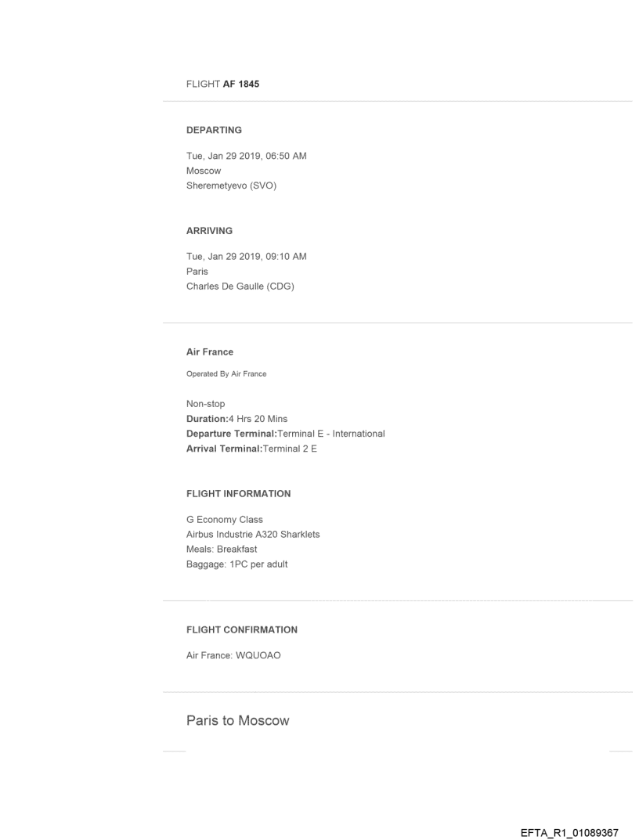The image size is (639, 840).
Task: Select the Non-stop flight label
Action: tap(205, 404)
